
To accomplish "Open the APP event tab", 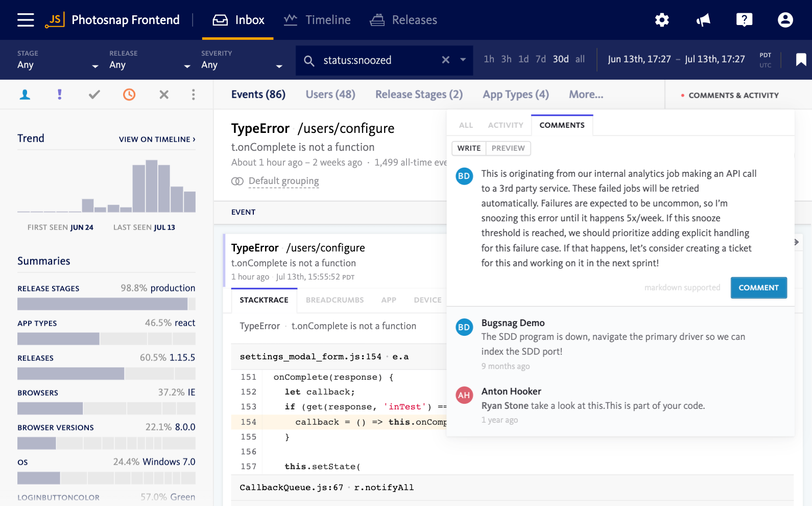I will pyautogui.click(x=389, y=300).
